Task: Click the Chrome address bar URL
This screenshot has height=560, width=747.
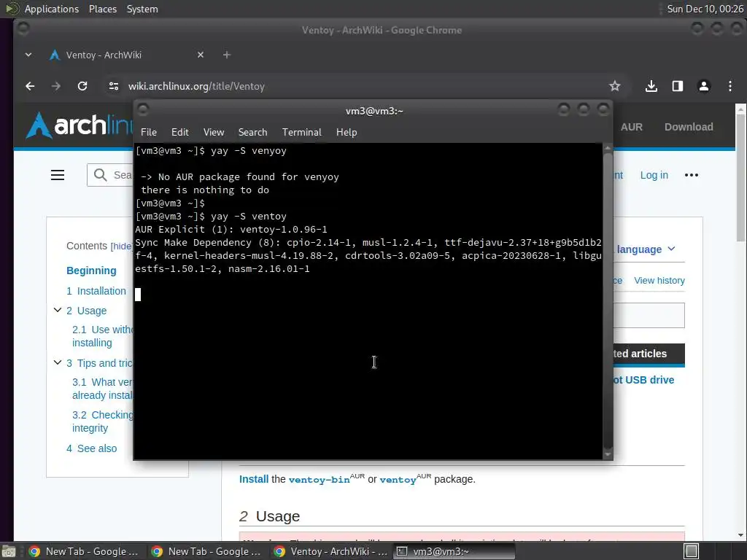Action: tap(196, 86)
